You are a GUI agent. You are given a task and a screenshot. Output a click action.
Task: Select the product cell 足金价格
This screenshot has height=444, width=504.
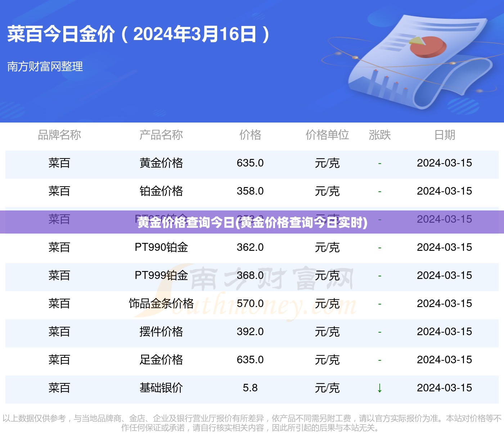pos(161,360)
